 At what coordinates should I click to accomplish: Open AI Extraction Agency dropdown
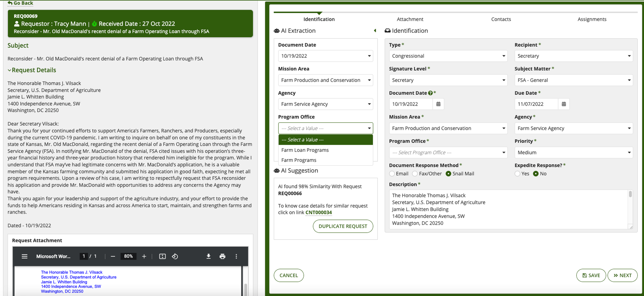[326, 104]
